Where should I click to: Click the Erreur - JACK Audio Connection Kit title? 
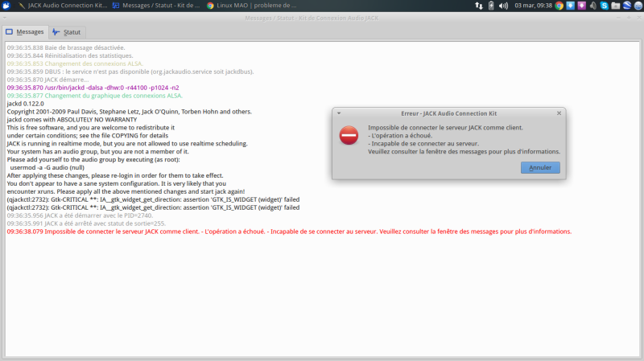pos(449,113)
